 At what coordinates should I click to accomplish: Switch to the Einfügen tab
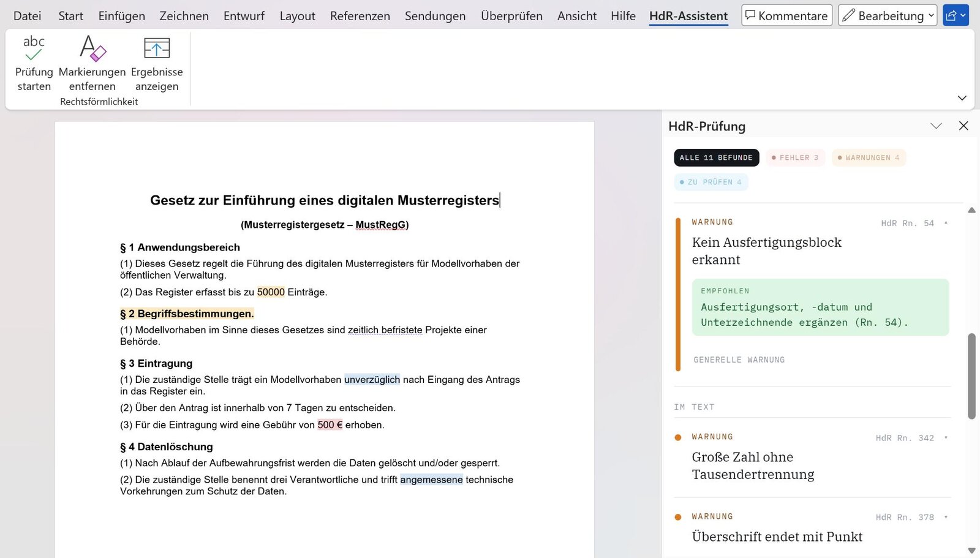[x=122, y=16]
